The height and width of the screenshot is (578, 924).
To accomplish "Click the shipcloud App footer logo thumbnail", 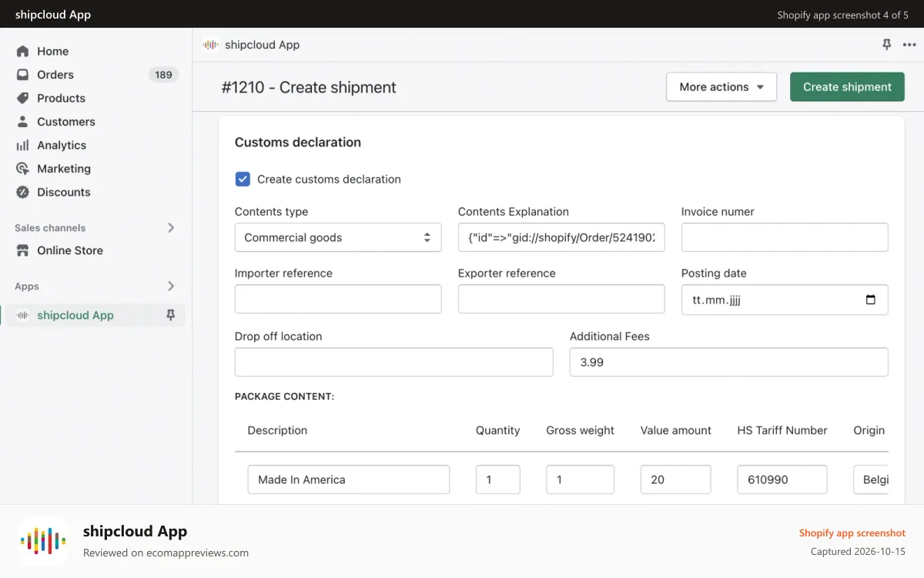I will [43, 541].
